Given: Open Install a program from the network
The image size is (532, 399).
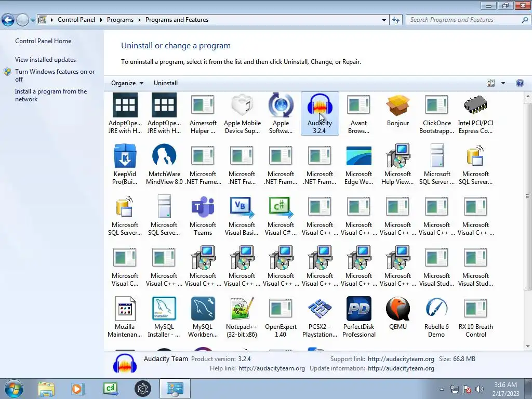Looking at the screenshot, I should click(x=51, y=96).
